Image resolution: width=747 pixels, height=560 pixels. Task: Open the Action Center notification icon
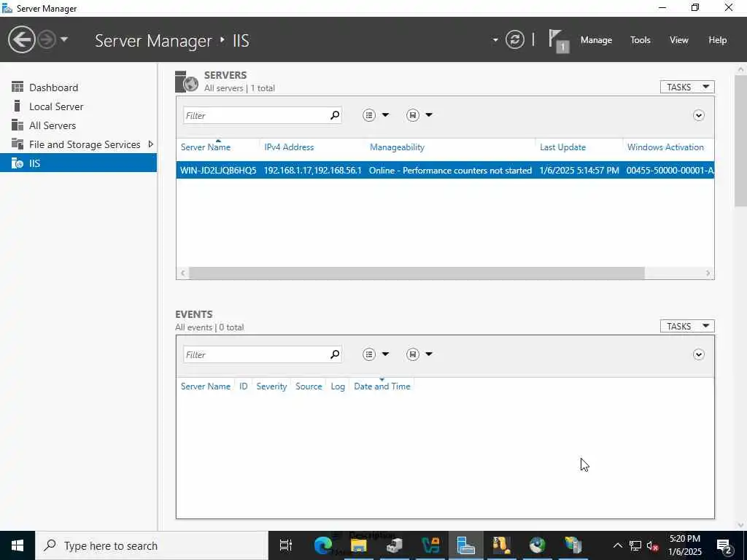click(x=724, y=545)
